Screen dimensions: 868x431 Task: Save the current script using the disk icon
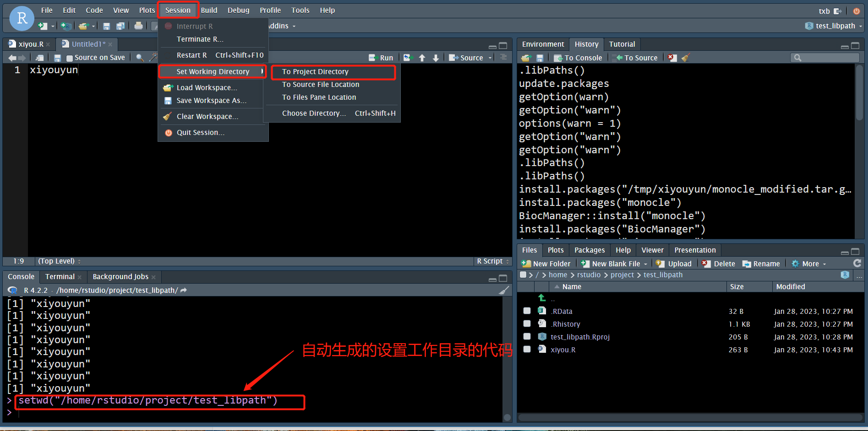pyautogui.click(x=57, y=57)
